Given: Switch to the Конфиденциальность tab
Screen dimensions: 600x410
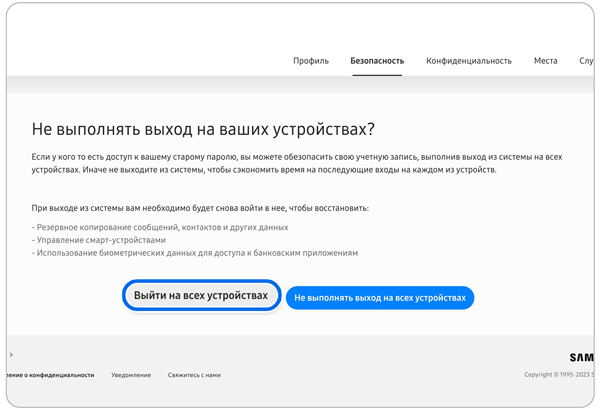Looking at the screenshot, I should pos(469,61).
